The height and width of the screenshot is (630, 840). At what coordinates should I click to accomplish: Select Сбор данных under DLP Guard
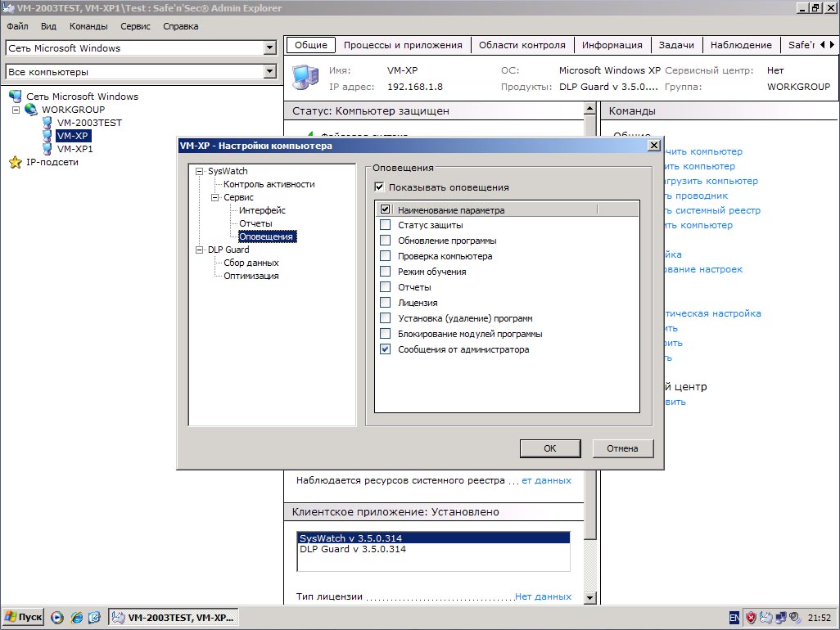point(251,263)
